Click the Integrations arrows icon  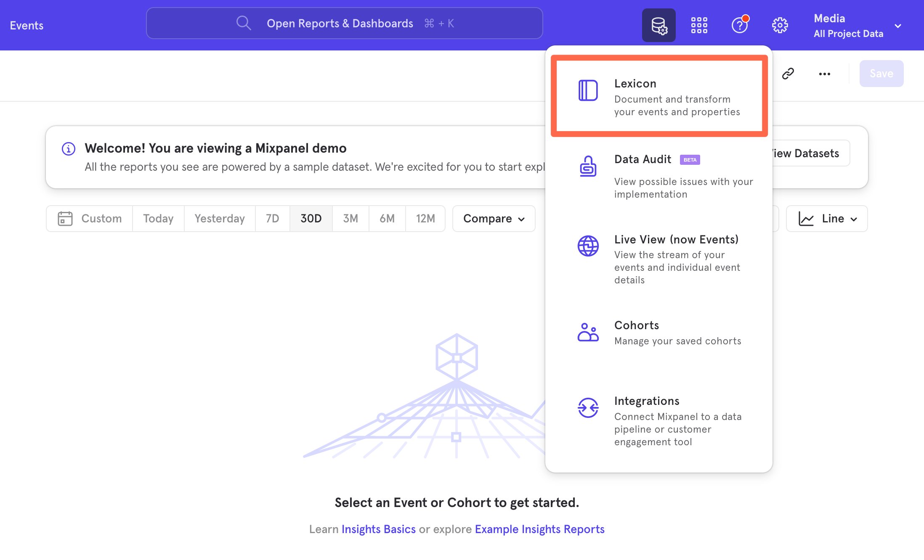pos(588,408)
